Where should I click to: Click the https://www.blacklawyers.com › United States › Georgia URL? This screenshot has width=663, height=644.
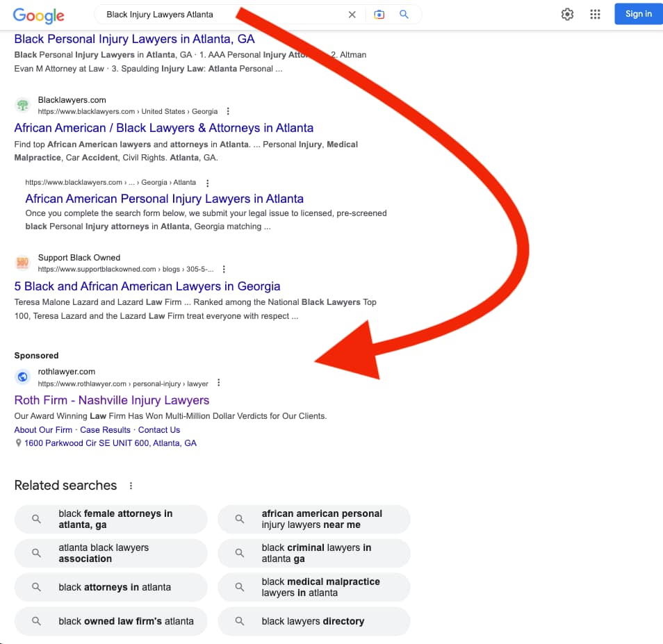[128, 112]
